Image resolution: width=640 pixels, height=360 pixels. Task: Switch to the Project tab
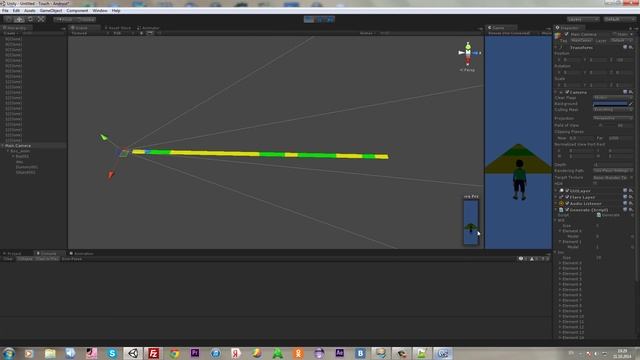pyautogui.click(x=12, y=253)
